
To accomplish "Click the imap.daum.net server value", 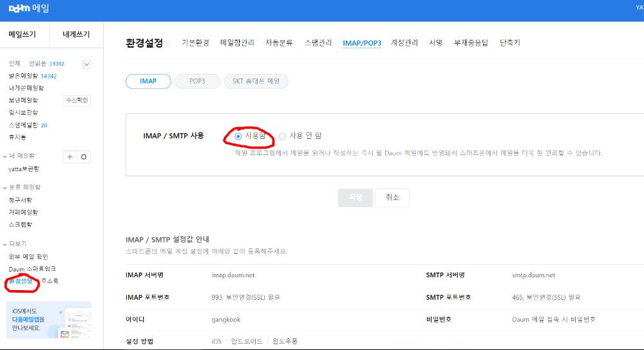I will click(233, 275).
